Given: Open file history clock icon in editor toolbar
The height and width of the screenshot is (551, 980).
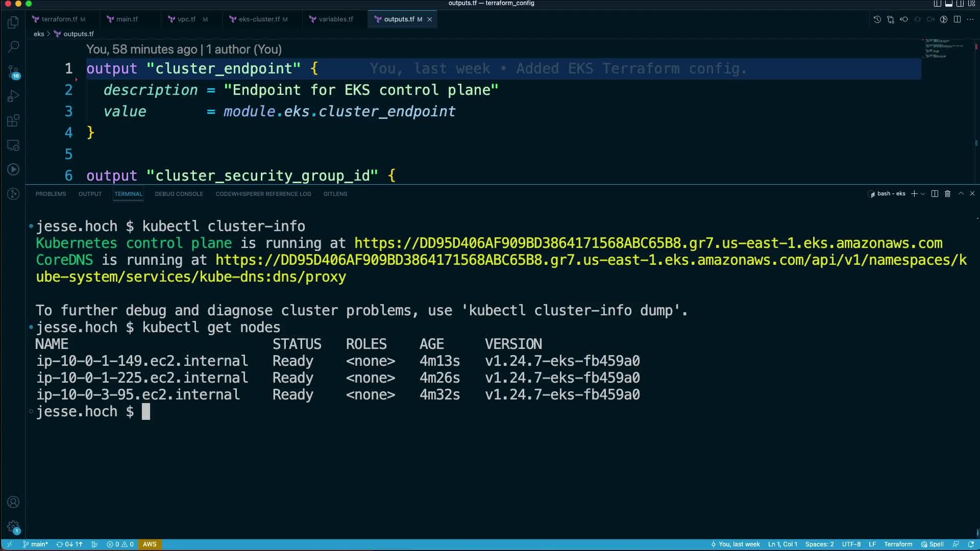Looking at the screenshot, I should pos(877,19).
